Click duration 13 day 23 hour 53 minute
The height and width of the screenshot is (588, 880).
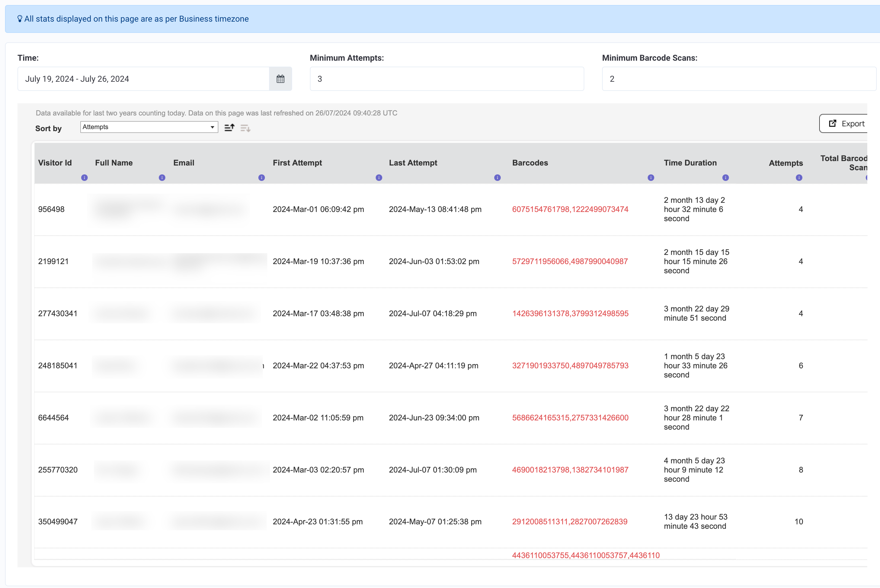(x=696, y=522)
